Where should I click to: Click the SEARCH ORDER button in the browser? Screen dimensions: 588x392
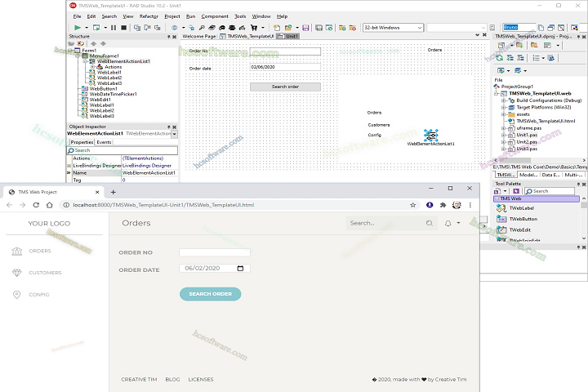pyautogui.click(x=211, y=294)
